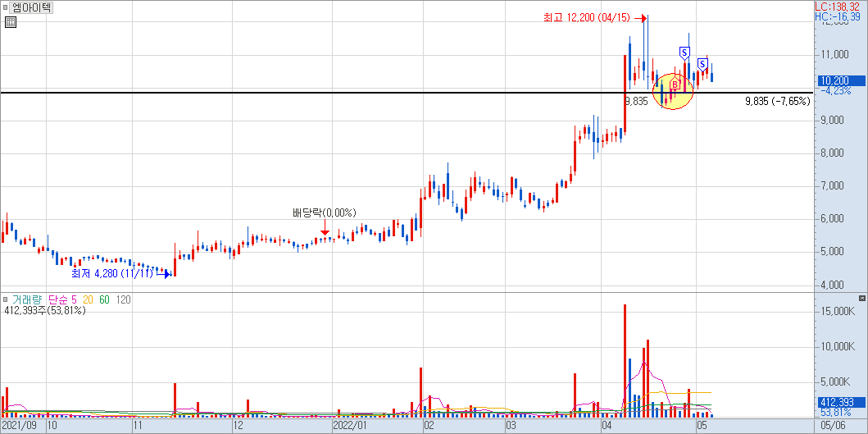Click the orange 20 moving average label
This screenshot has width=868, height=434.
click(x=88, y=300)
